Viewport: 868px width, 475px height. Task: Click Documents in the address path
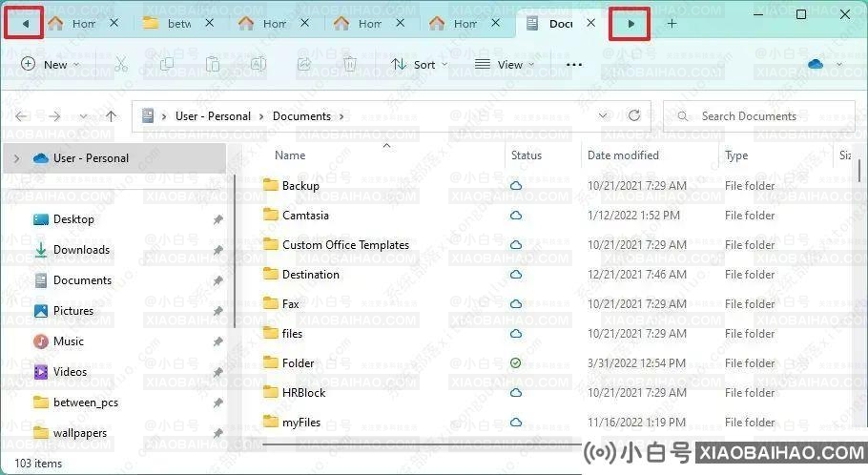(301, 116)
